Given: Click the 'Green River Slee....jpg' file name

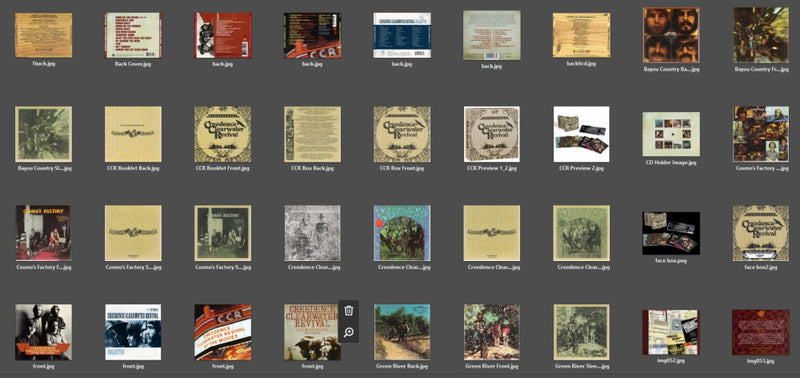Looking at the screenshot, I should click(581, 366).
